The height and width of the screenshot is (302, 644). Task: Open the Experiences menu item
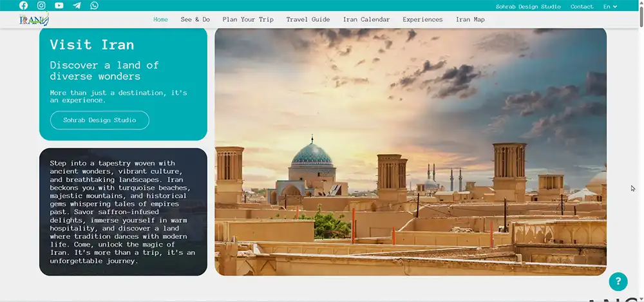(422, 19)
